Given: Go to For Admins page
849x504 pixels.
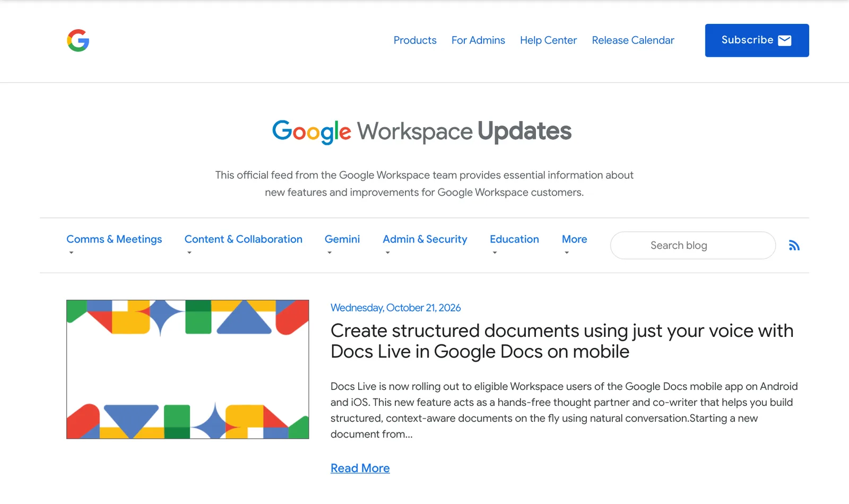Looking at the screenshot, I should click(478, 40).
